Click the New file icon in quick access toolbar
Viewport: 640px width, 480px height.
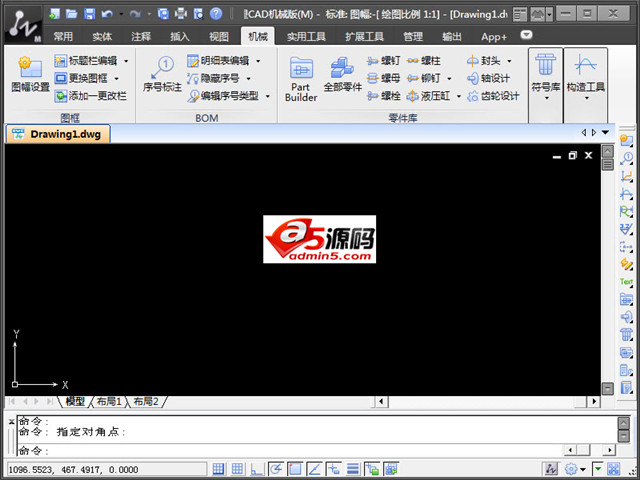point(54,14)
